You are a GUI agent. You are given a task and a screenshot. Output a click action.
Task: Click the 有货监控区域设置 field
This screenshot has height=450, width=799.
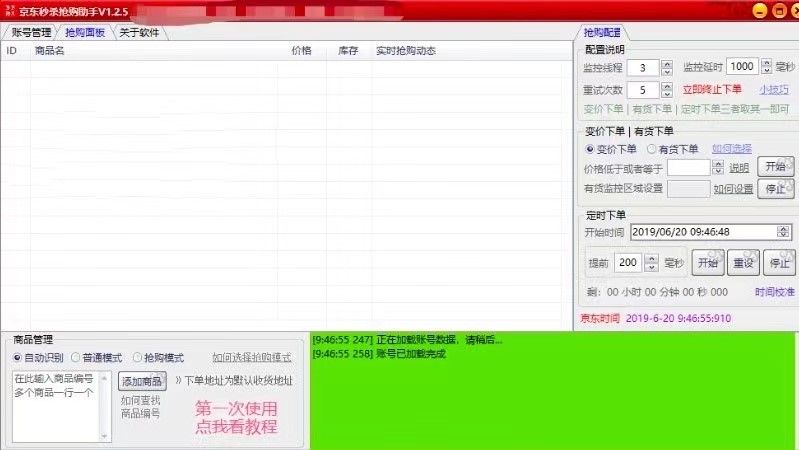(688, 189)
